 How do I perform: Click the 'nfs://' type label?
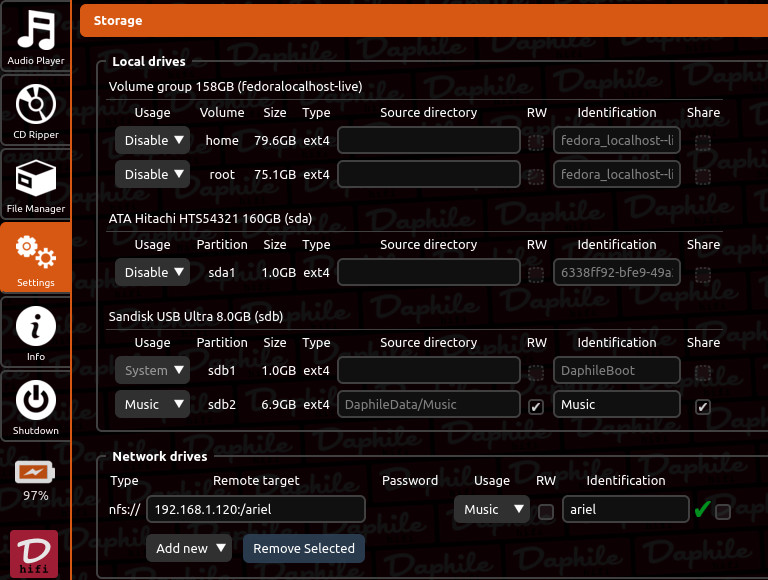tap(124, 509)
